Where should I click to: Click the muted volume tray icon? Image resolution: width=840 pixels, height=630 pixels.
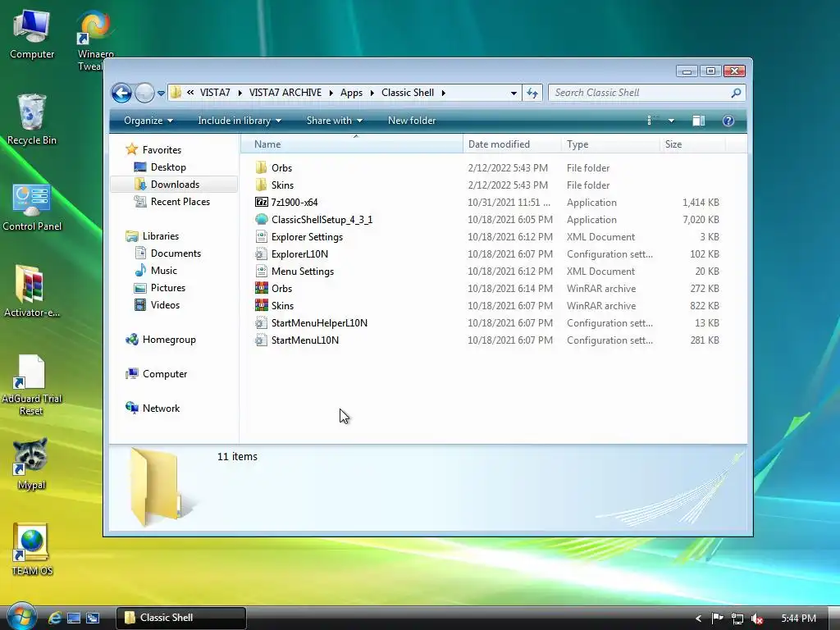[757, 619]
